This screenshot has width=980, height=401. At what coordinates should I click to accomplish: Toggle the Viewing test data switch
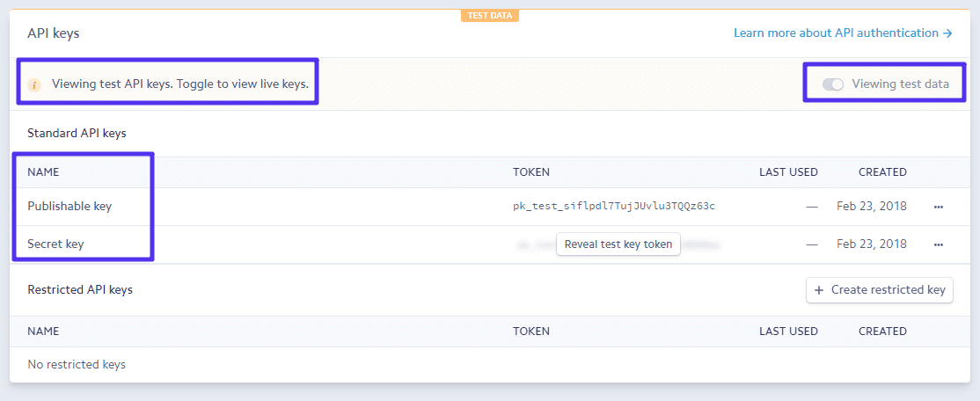(832, 84)
